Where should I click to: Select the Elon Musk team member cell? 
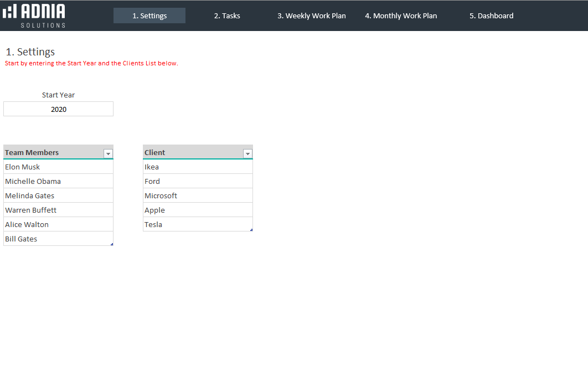tap(58, 167)
